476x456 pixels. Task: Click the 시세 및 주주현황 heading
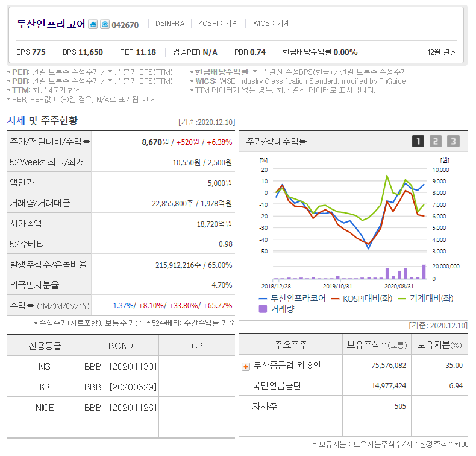click(x=43, y=121)
